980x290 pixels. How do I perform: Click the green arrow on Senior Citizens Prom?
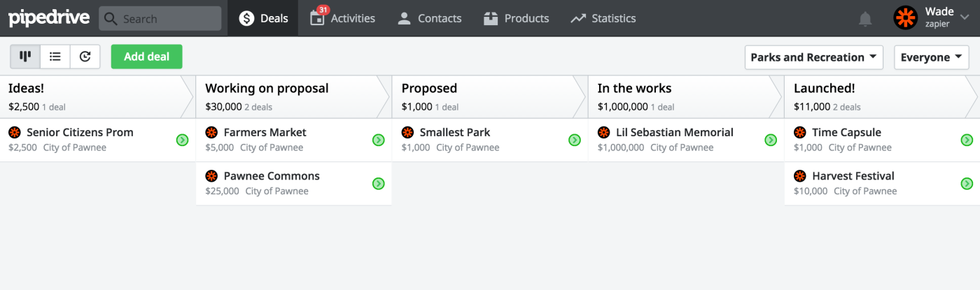182,140
